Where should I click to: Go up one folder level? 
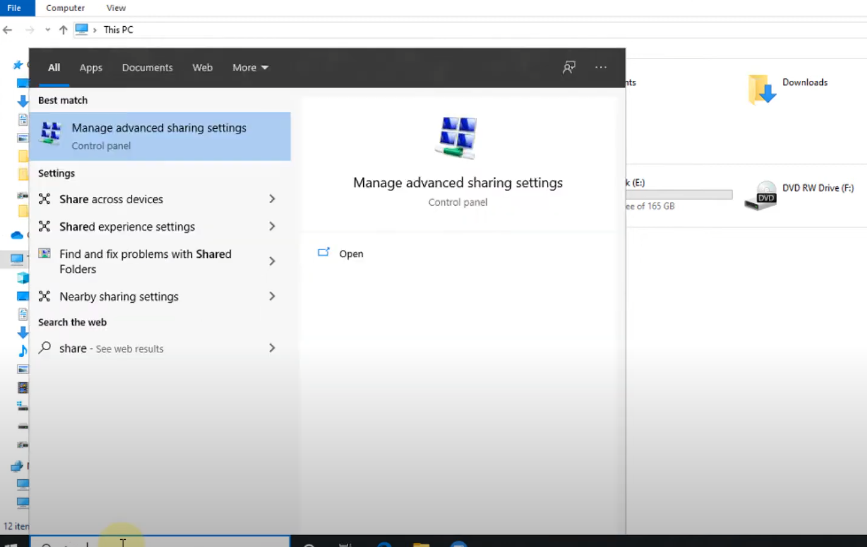pos(63,30)
